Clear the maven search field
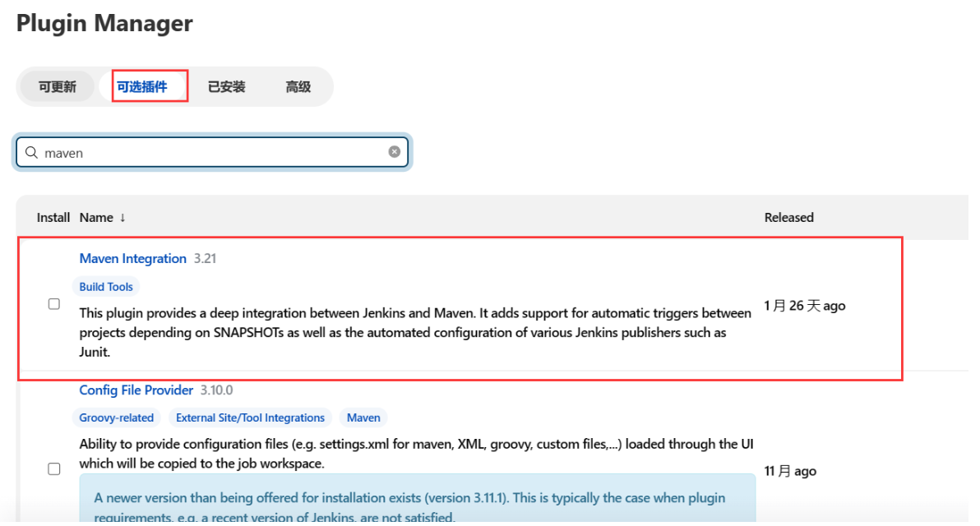The height and width of the screenshot is (526, 980). [x=395, y=152]
